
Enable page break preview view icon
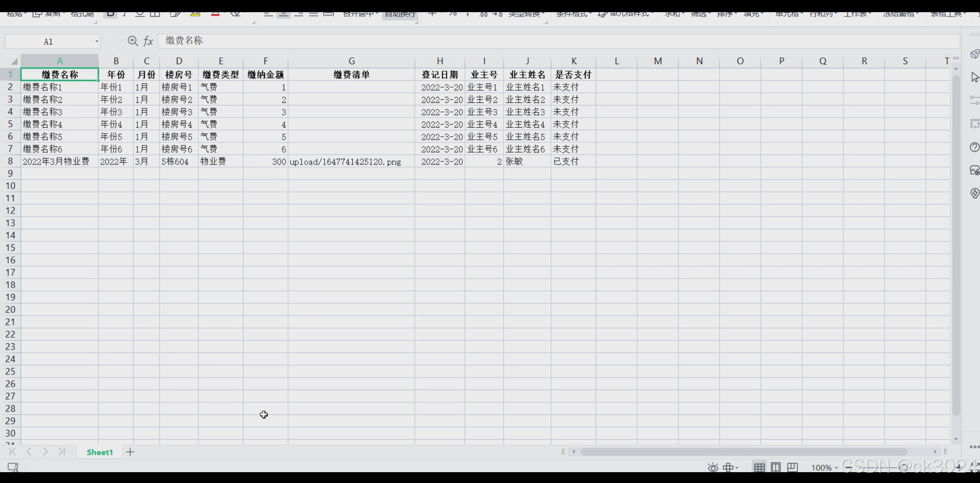tap(792, 468)
